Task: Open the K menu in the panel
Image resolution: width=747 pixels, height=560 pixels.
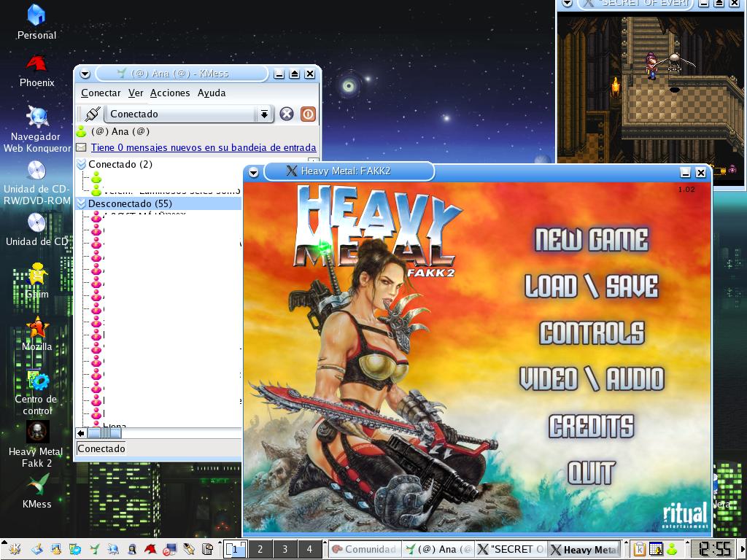Action: click(x=15, y=550)
